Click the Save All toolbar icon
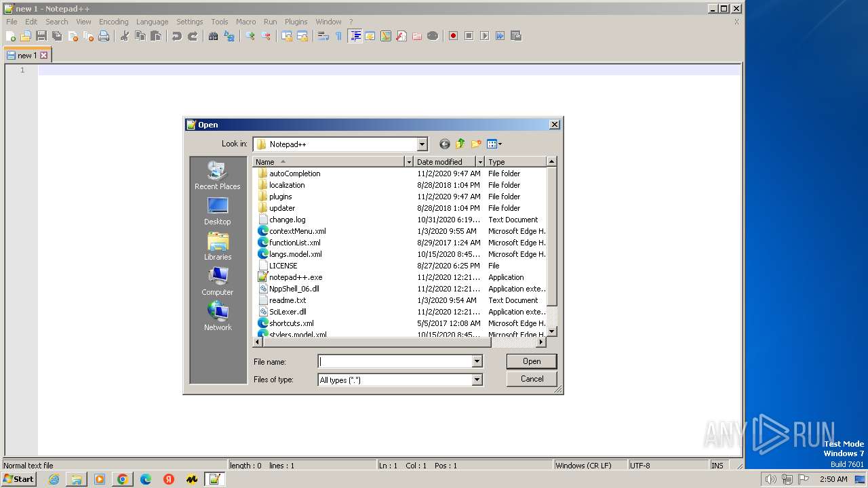This screenshot has width=868, height=488. click(x=57, y=36)
